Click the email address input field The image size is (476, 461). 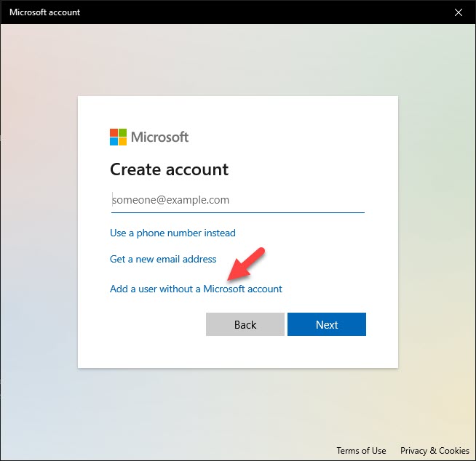pyautogui.click(x=238, y=200)
